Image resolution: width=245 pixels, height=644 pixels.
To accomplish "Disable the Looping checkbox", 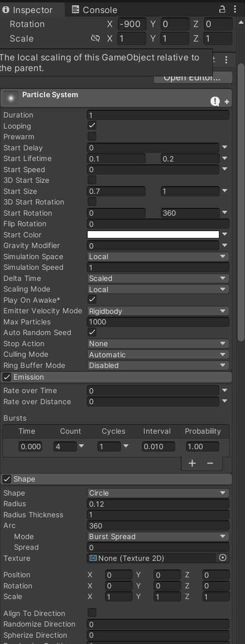I will pos(92,126).
